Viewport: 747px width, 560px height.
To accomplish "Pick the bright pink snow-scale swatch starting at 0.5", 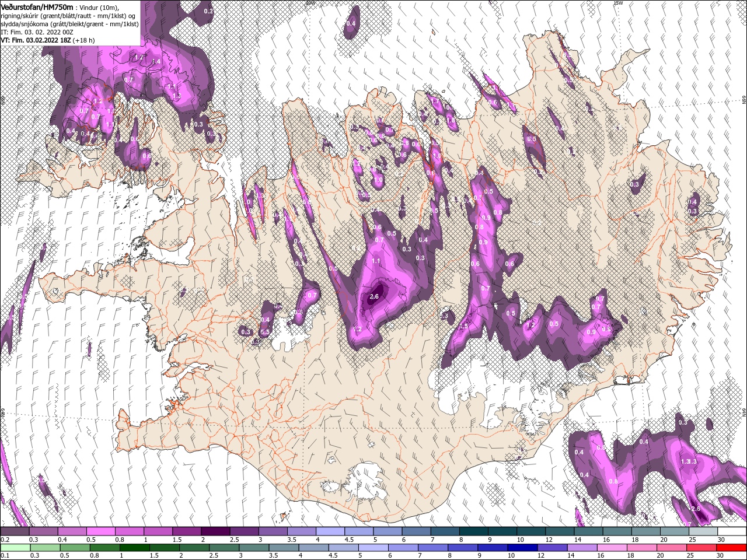I will (x=101, y=531).
